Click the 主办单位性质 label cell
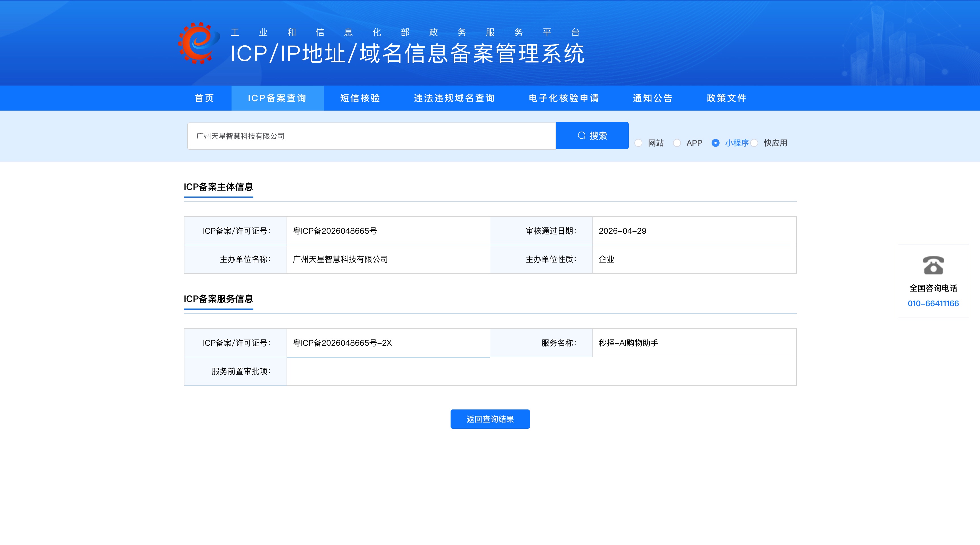The height and width of the screenshot is (545, 980). (541, 259)
